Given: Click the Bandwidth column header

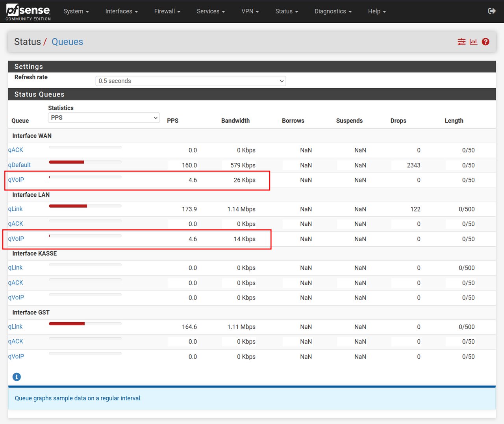Looking at the screenshot, I should [x=235, y=121].
